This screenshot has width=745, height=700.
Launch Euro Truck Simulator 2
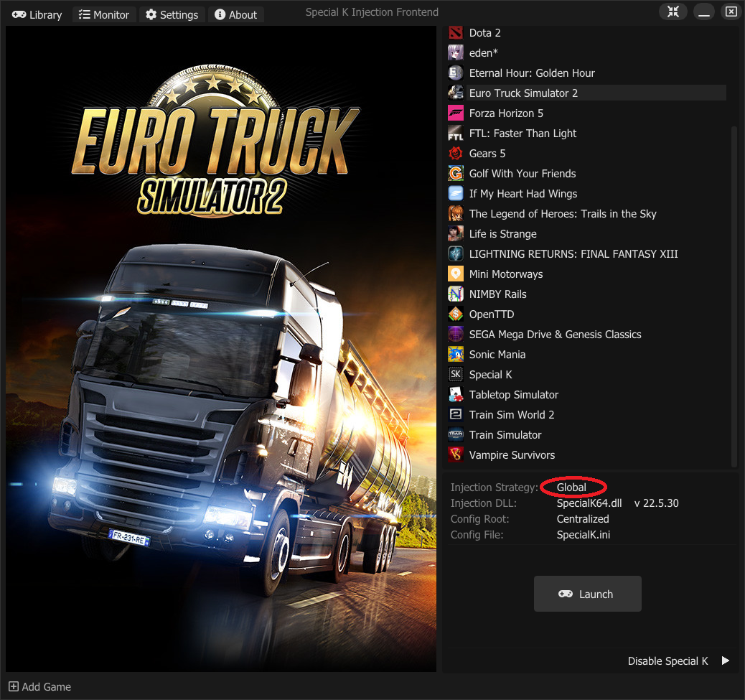coord(587,594)
